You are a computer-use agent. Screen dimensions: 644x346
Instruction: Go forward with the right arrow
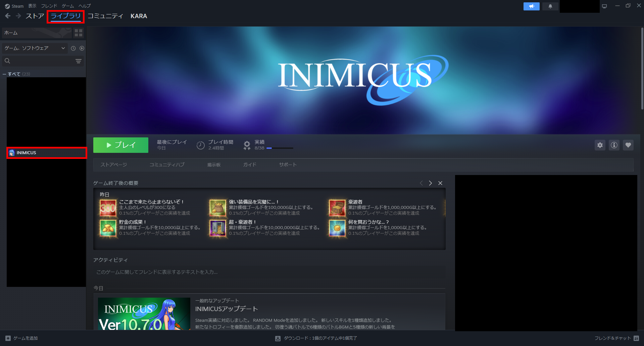pos(18,16)
